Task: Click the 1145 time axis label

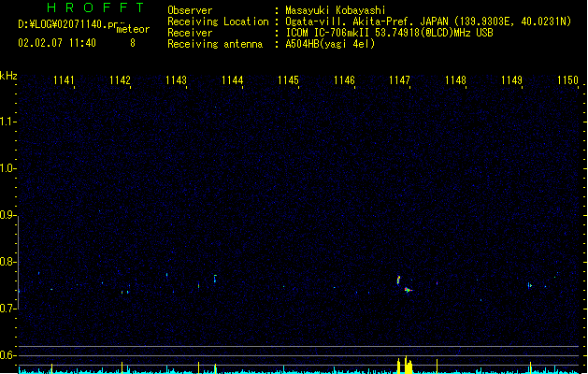Action: pyautogui.click(x=288, y=80)
